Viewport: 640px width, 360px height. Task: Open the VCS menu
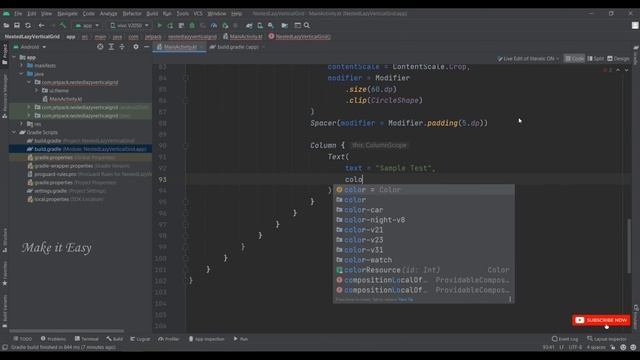tap(198, 13)
